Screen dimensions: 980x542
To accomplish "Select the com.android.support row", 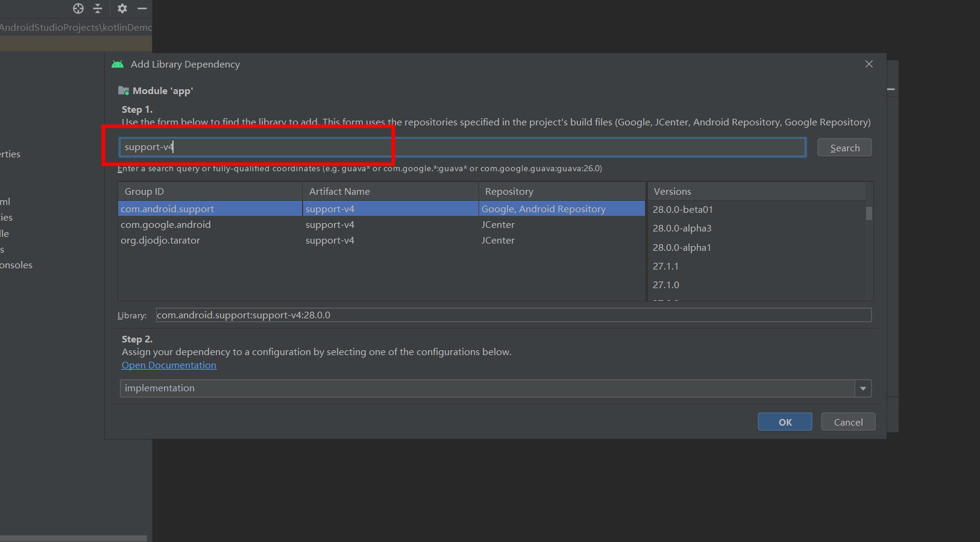I will [x=382, y=209].
